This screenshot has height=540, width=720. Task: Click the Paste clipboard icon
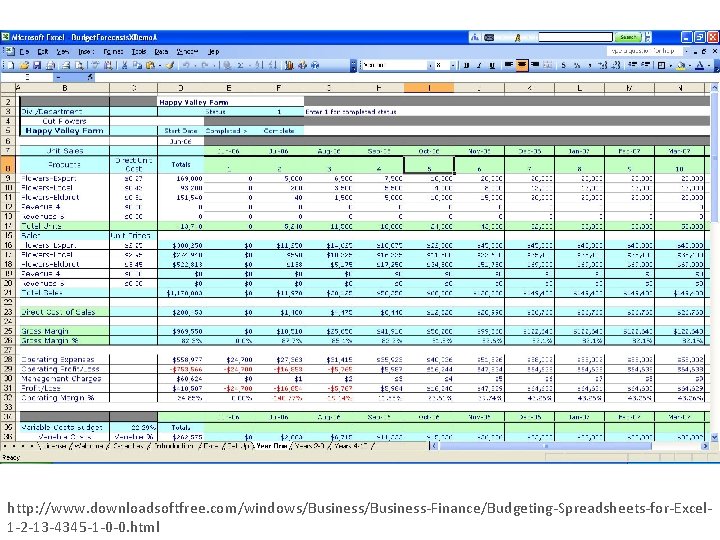[150, 66]
